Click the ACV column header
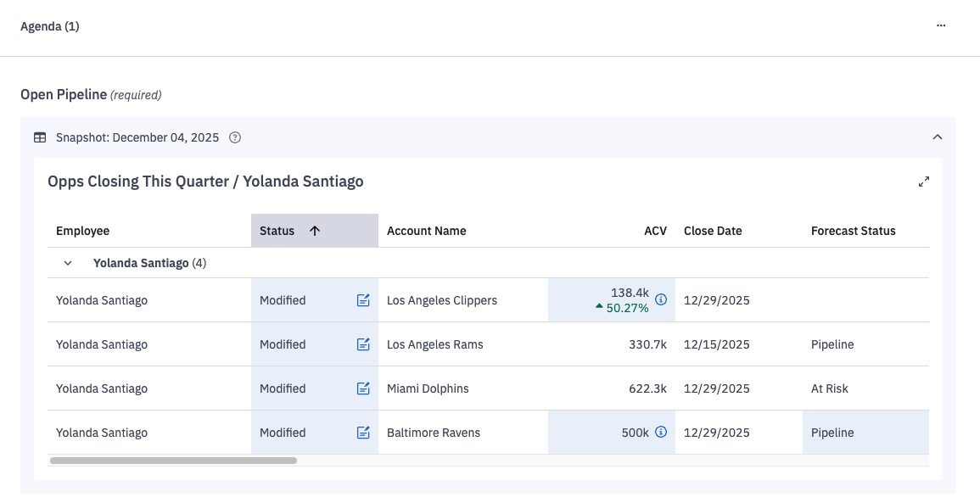The height and width of the screenshot is (503, 980). (655, 231)
